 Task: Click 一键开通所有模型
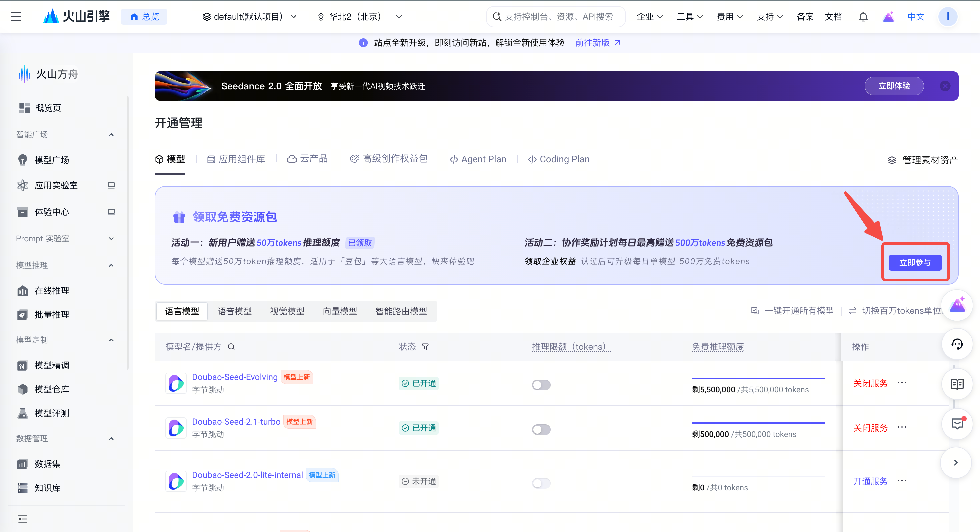792,311
